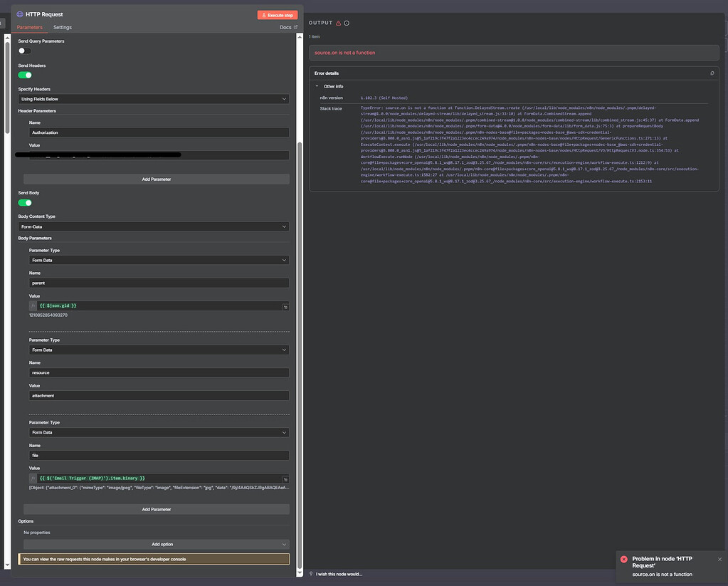Click the expand-expression icon on the parent Value field
Viewport: 728px width, 586px height.
(285, 306)
